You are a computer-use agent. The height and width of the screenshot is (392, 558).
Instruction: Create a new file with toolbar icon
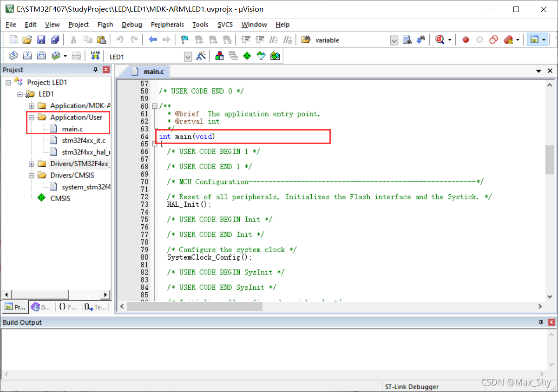tap(13, 40)
